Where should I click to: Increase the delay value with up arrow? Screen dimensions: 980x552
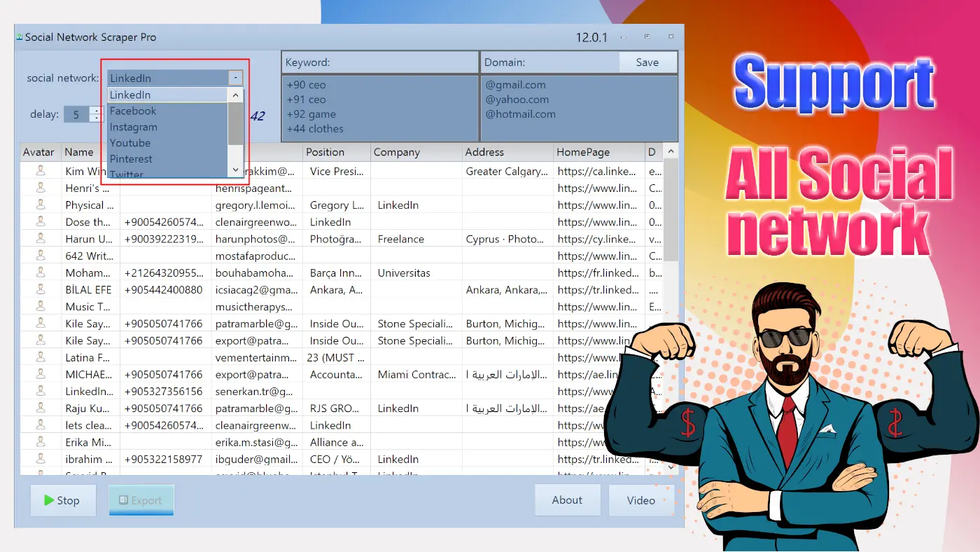tap(96, 110)
